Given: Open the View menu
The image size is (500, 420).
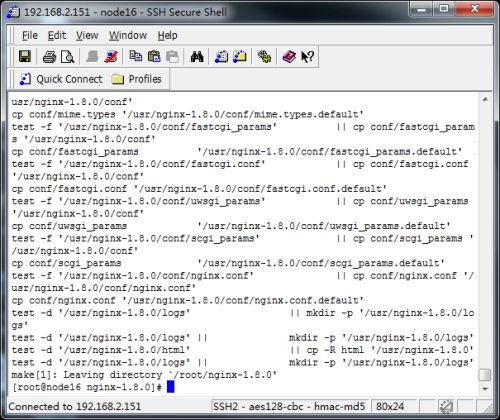Looking at the screenshot, I should coord(87,35).
